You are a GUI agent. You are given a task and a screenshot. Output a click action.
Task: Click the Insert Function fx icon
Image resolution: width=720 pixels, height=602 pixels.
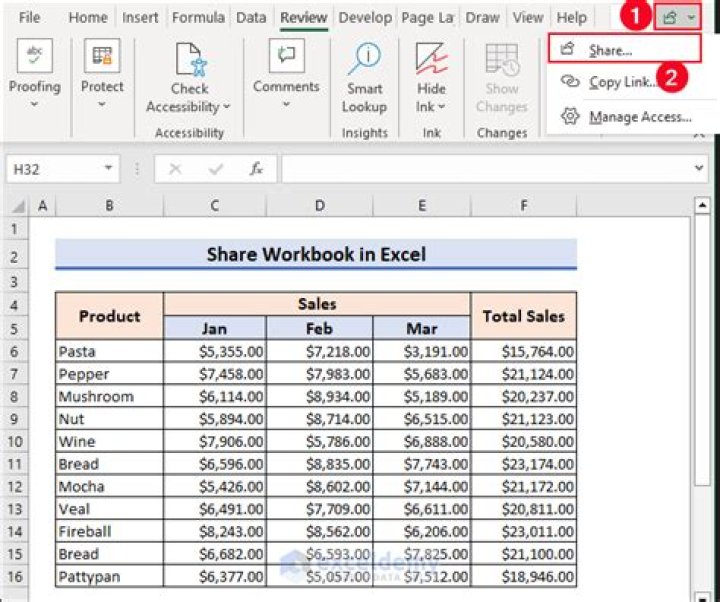tap(256, 169)
